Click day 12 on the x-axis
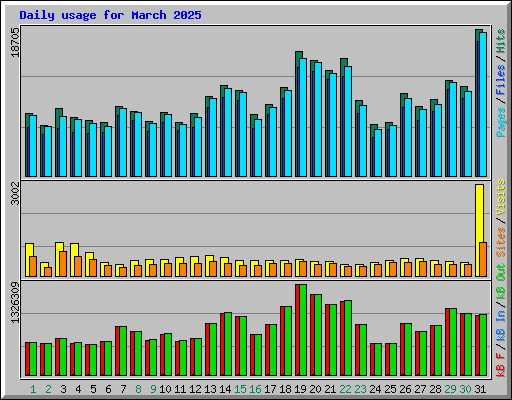Screen dimensions: 512x400 point(195,389)
